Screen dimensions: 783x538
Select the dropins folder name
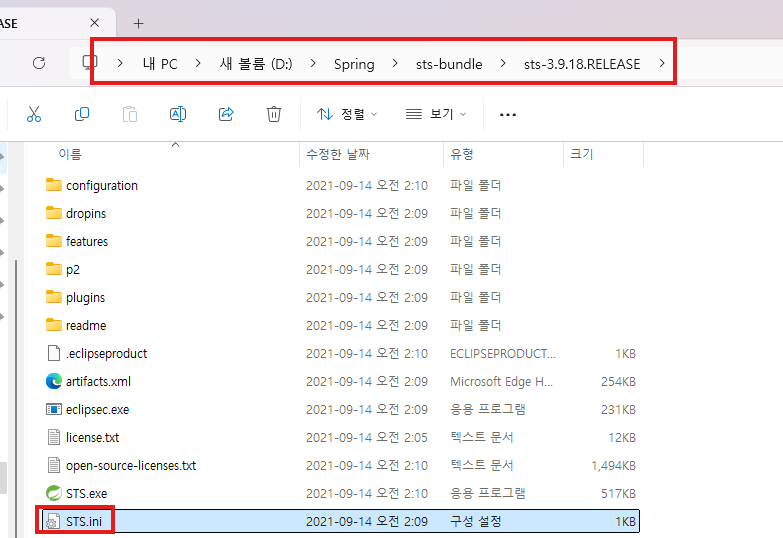pos(86,214)
